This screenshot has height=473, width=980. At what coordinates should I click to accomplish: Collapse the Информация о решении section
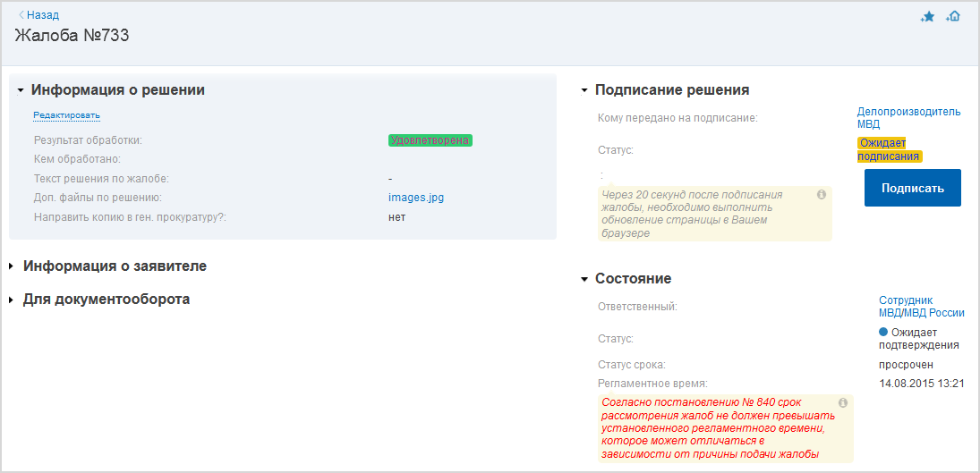21,90
